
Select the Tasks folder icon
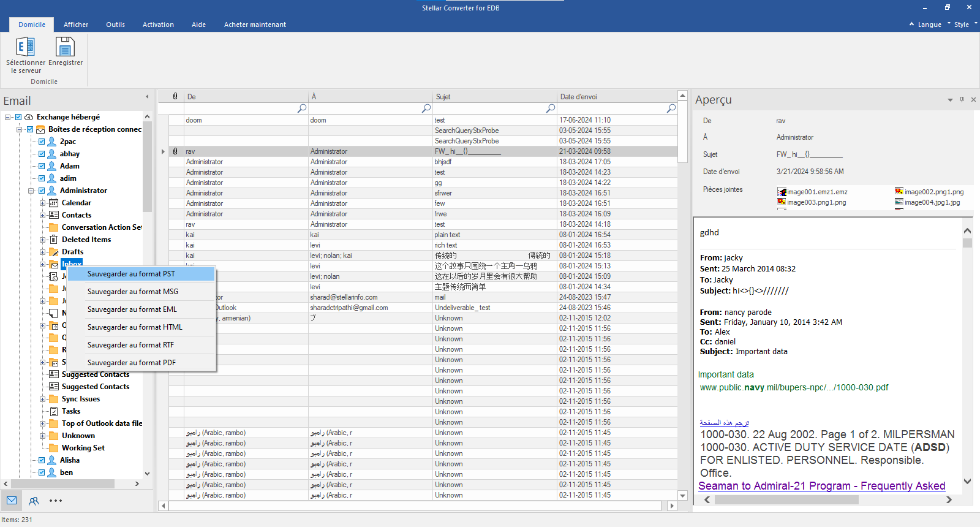(54, 411)
